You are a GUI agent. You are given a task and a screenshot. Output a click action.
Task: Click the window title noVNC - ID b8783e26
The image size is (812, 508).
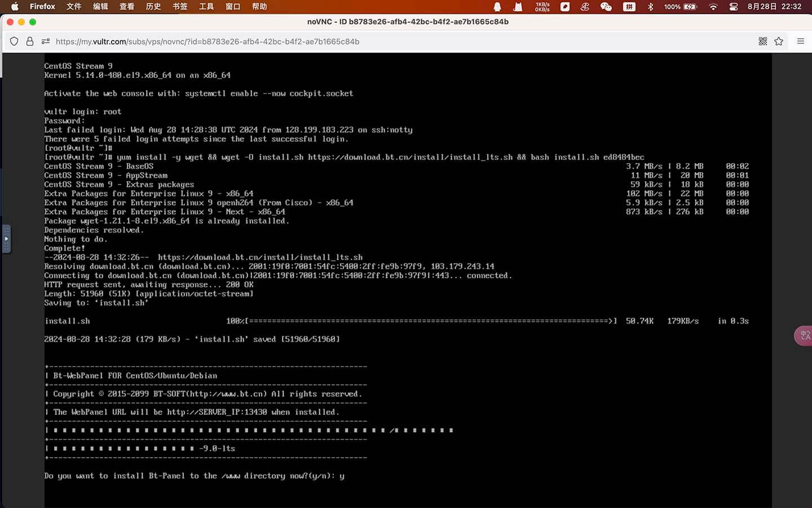pyautogui.click(x=408, y=21)
